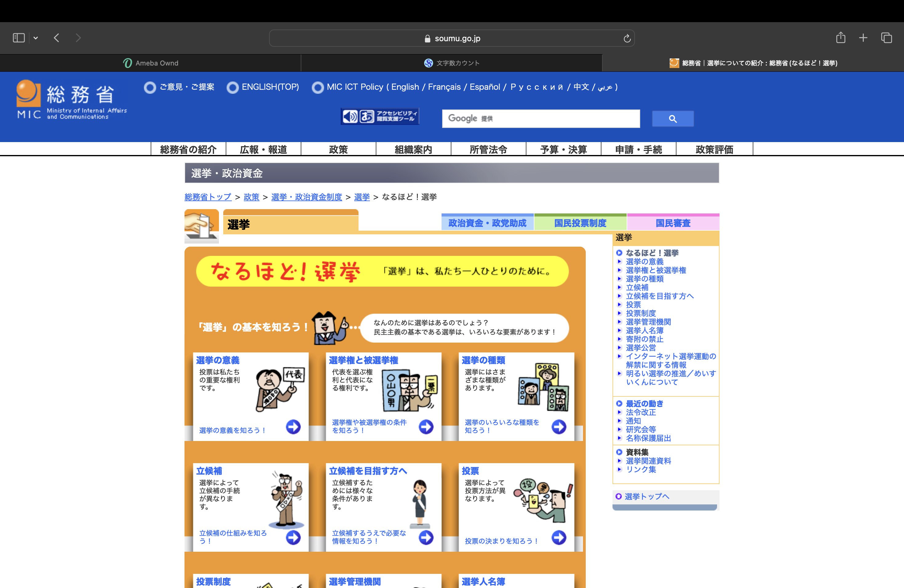The image size is (904, 588).
Task: Toggle the Safari sidebar icon
Action: coord(19,38)
